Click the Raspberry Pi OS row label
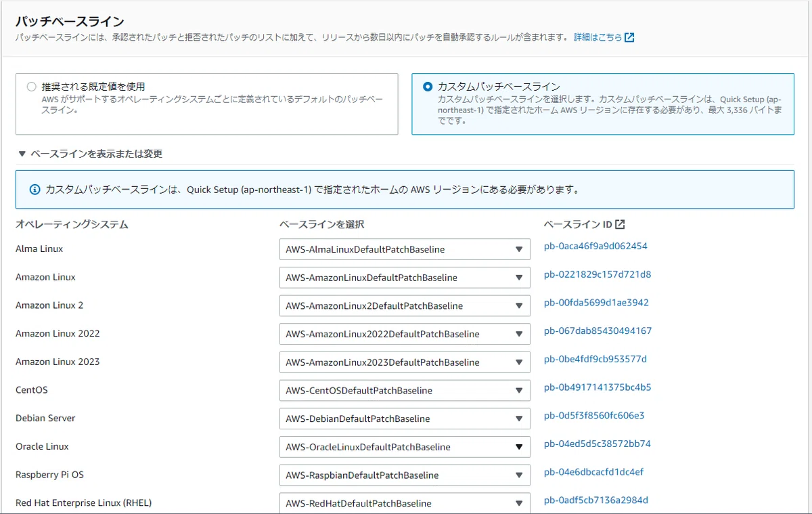 coord(49,475)
